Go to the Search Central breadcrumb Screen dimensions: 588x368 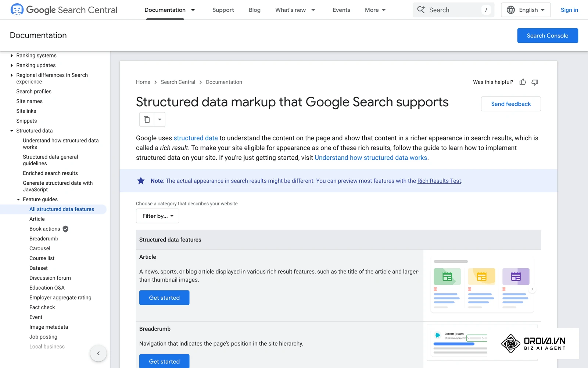point(178,82)
